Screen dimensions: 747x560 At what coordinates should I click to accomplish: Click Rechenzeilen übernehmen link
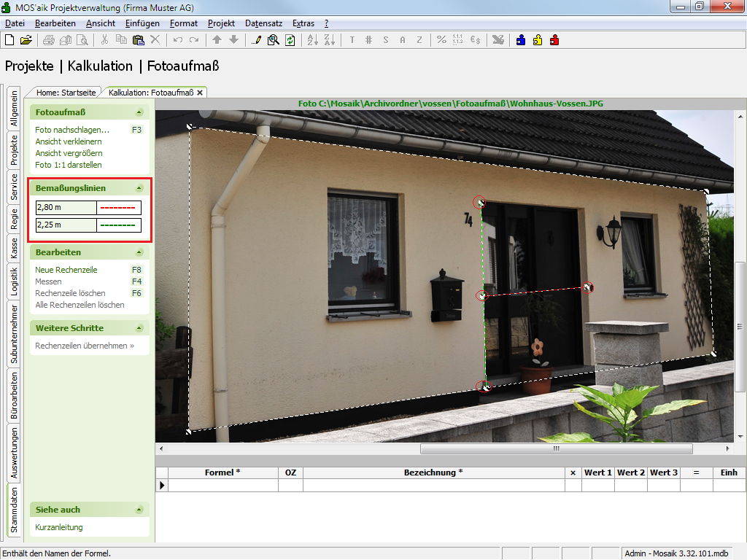click(x=85, y=346)
